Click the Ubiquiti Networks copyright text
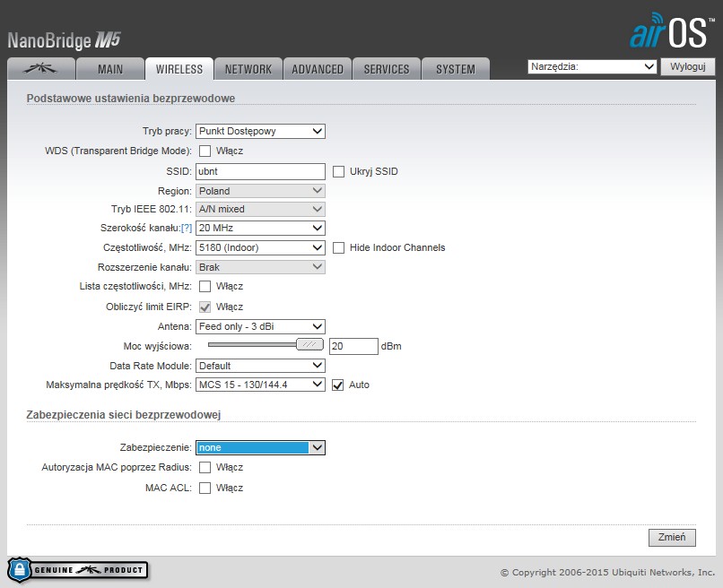The height and width of the screenshot is (588, 723). tap(607, 573)
